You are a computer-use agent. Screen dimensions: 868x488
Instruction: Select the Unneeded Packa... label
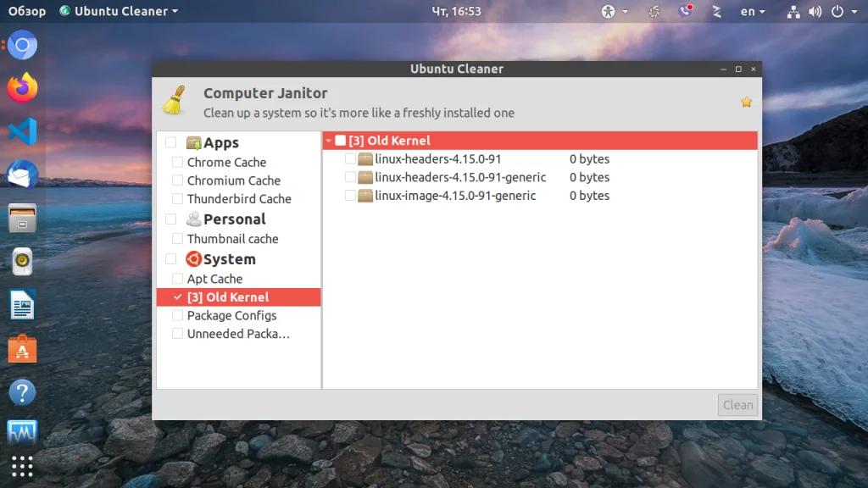(238, 334)
